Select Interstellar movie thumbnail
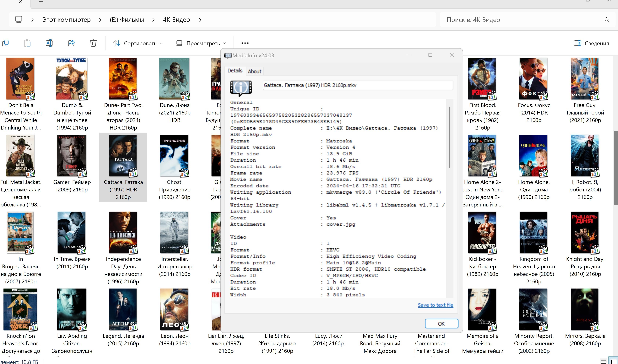 pos(174,232)
